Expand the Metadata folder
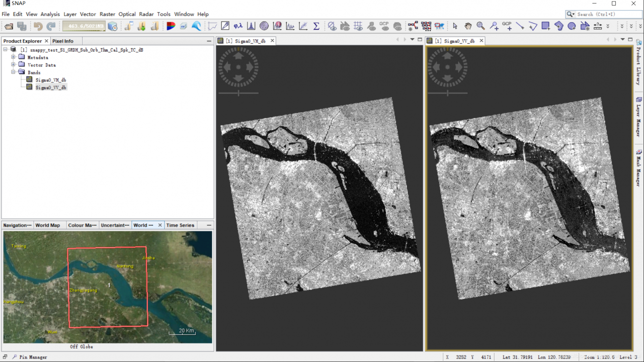This screenshot has height=362, width=644. [x=14, y=57]
